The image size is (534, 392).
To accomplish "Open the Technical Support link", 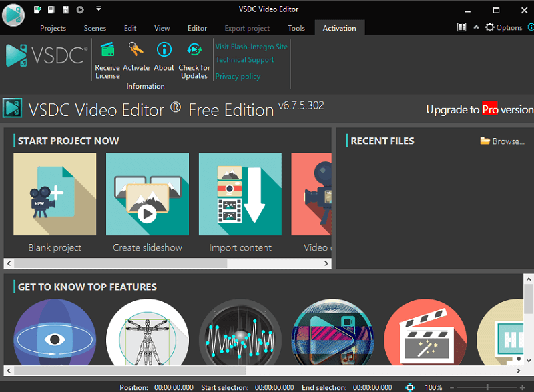I will (x=244, y=60).
